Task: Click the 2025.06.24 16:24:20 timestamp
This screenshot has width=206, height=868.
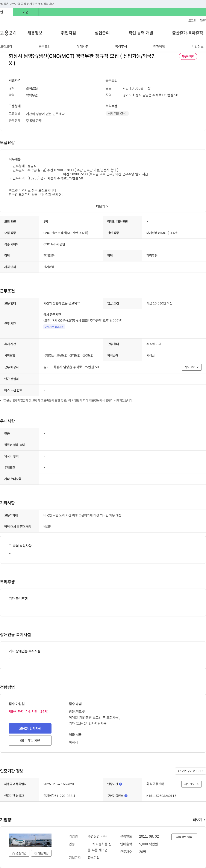Action: tap(58, 784)
